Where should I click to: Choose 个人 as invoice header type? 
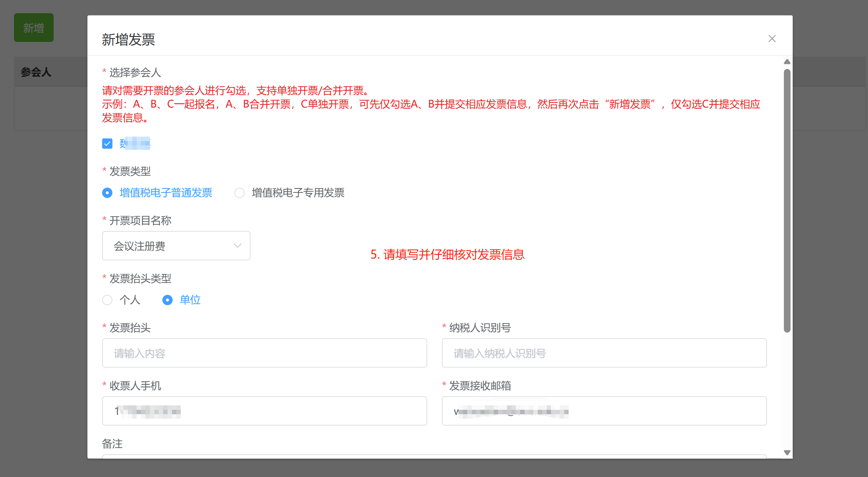click(x=107, y=300)
